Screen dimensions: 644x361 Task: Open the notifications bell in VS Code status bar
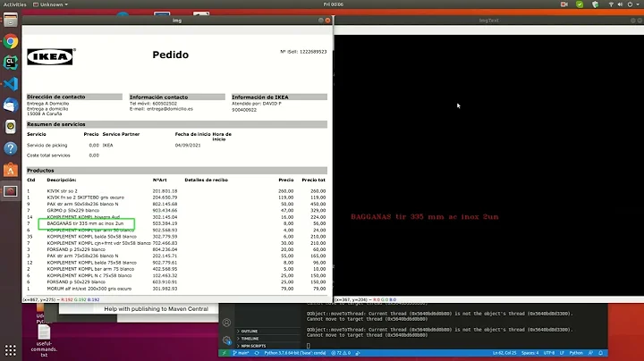point(600,353)
